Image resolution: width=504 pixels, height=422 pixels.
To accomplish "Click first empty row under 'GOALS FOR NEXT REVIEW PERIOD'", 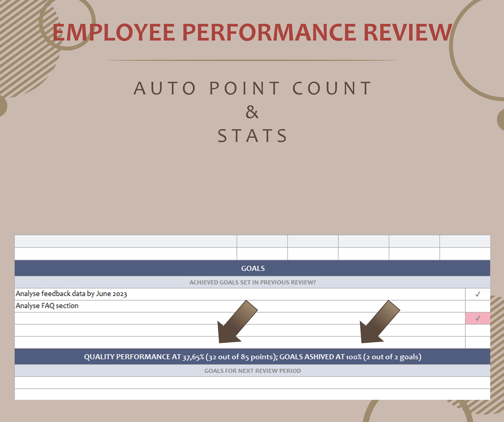I will coord(252,383).
